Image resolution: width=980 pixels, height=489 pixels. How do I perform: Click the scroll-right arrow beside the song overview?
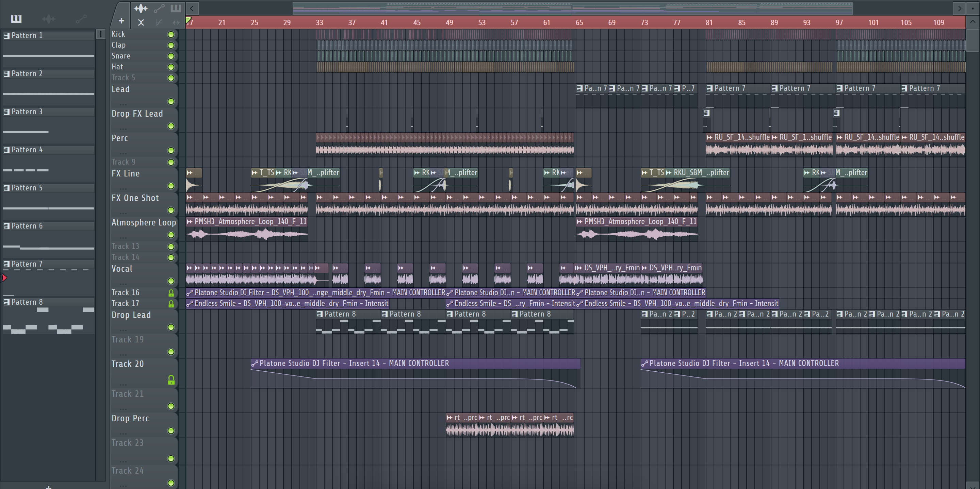960,8
